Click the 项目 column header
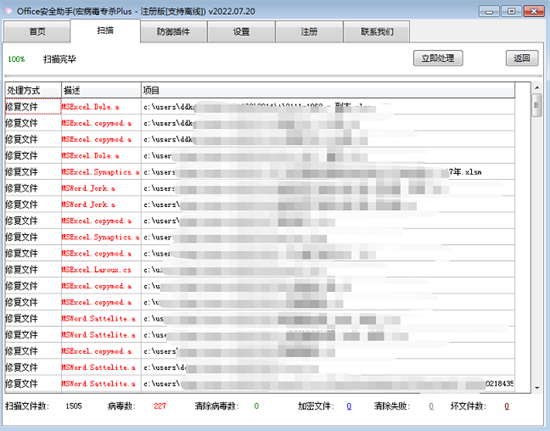Viewport: 550px width, 431px height. click(328, 90)
